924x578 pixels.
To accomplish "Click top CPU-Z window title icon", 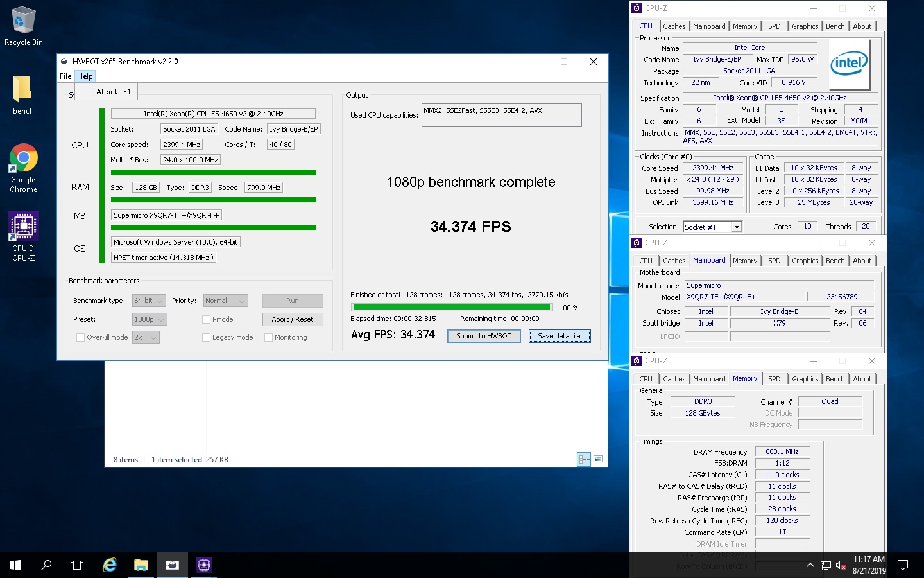I will point(637,8).
